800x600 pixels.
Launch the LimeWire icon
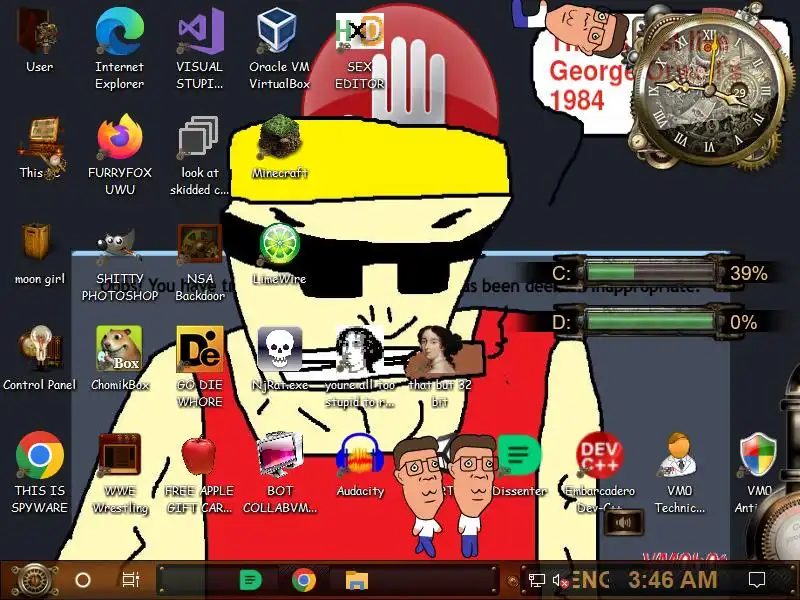click(279, 254)
